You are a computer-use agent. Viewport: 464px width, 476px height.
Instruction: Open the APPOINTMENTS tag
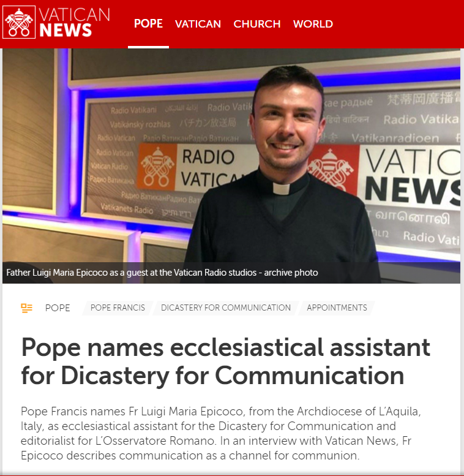pyautogui.click(x=337, y=308)
